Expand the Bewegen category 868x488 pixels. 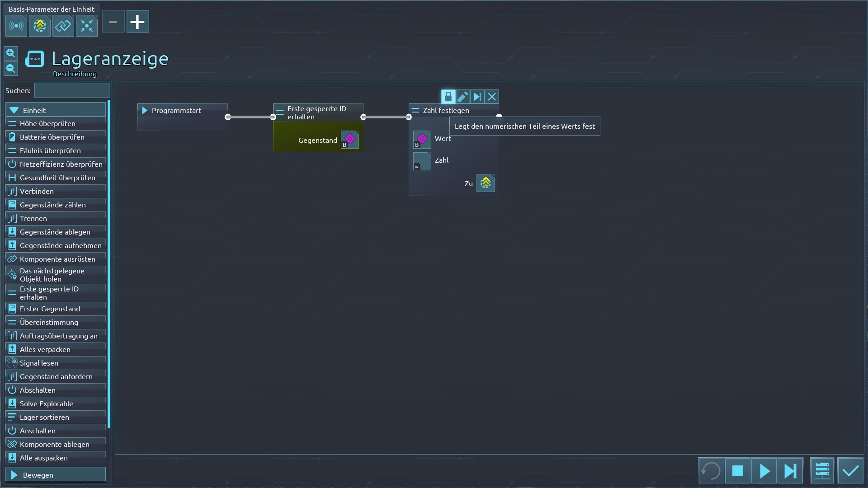[55, 475]
